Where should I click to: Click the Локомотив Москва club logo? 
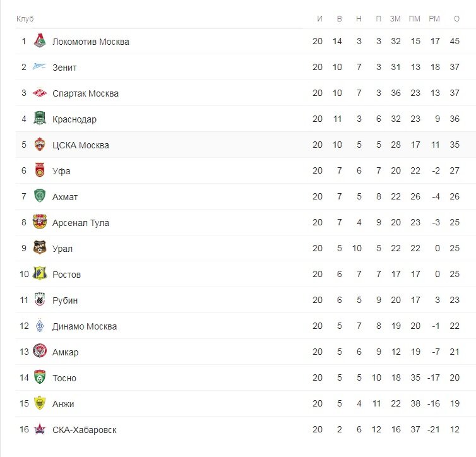coord(40,40)
